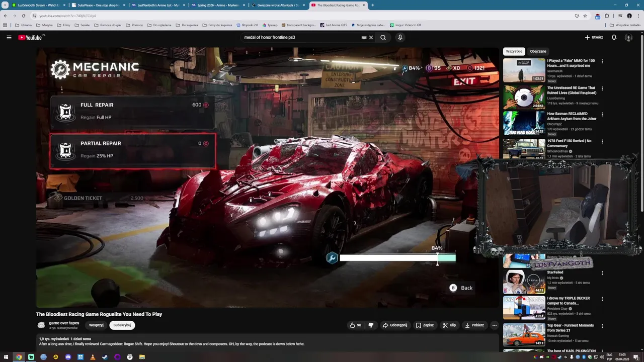This screenshot has height=362, width=644.
Task: Open options for the 'Unreleased RE Game' video
Action: 602,88
